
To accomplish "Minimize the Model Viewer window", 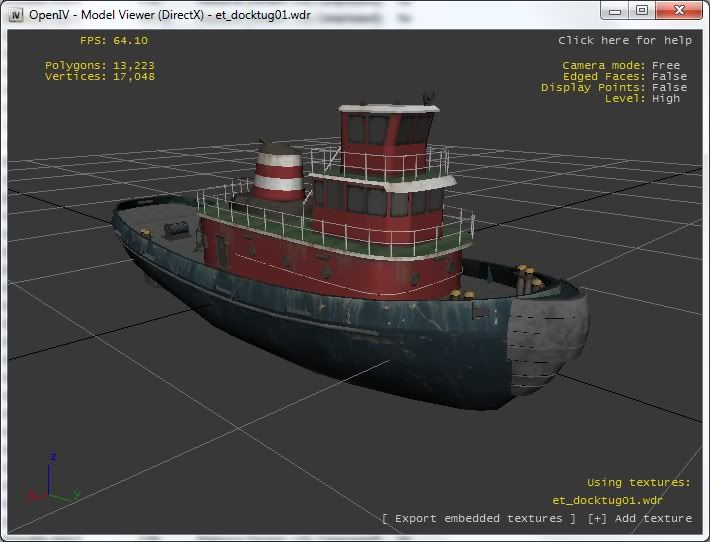I will click(614, 10).
